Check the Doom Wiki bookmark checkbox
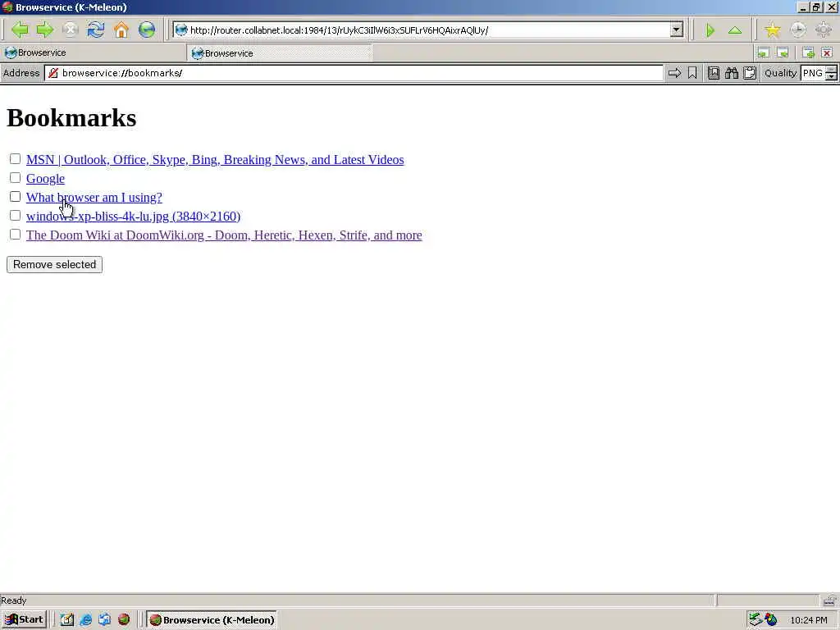This screenshot has width=840, height=630. (15, 234)
